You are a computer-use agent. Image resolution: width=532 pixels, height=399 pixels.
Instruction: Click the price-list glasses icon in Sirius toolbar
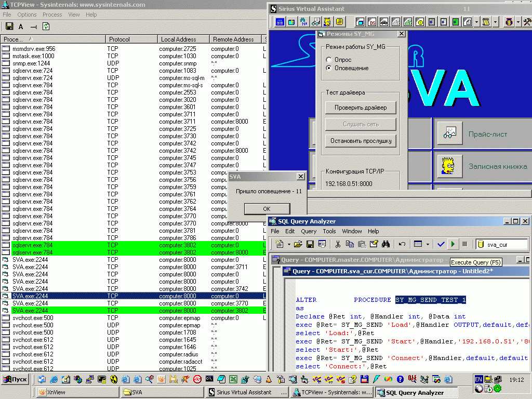coord(315,22)
